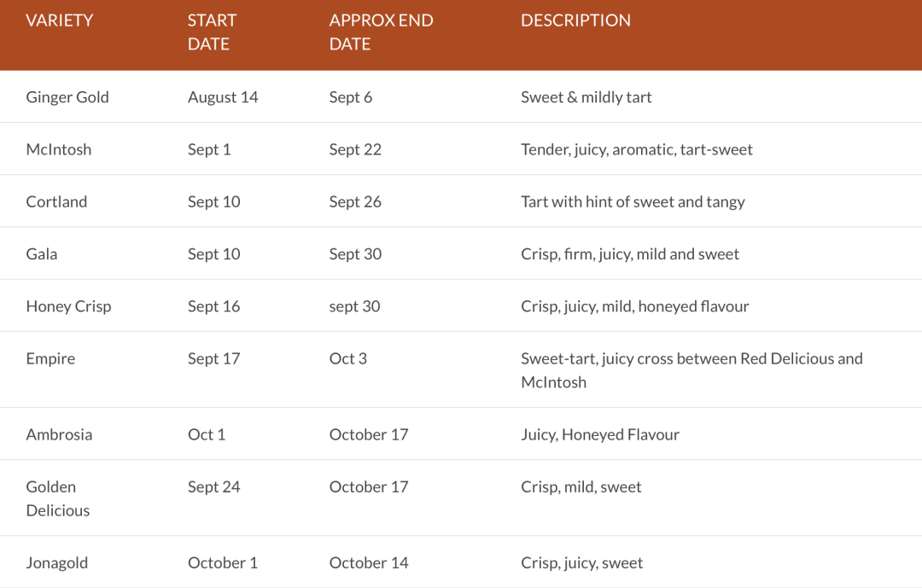
Task: Click McIntosh's Sept 22 end date
Action: tap(355, 149)
